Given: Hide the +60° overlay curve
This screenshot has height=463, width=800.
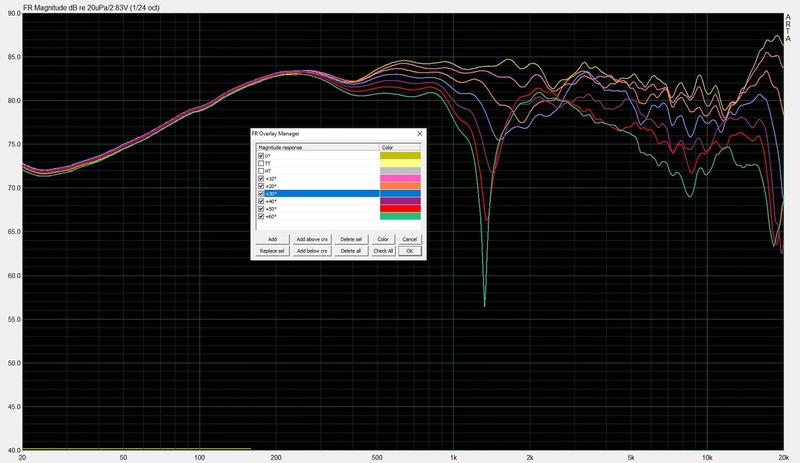Looking at the screenshot, I should click(261, 216).
